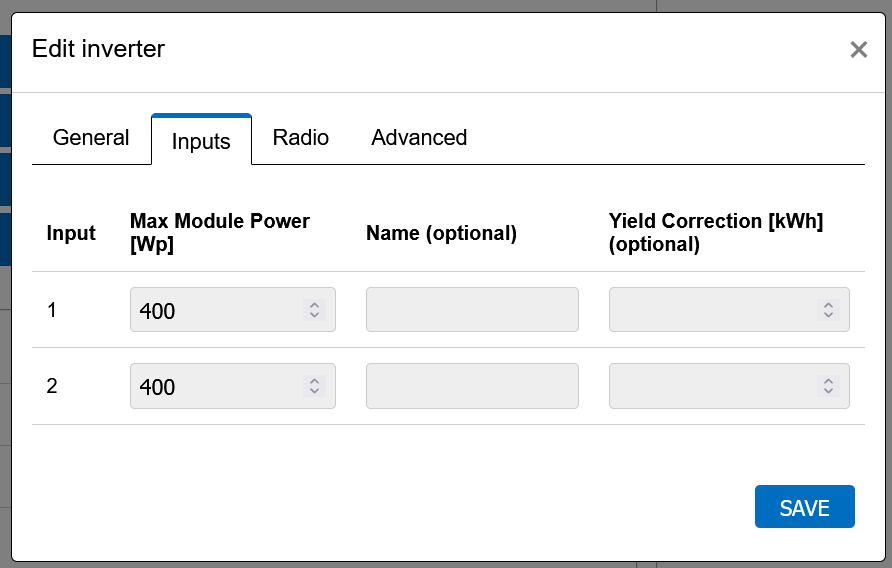Open the Radio tab

[301, 138]
